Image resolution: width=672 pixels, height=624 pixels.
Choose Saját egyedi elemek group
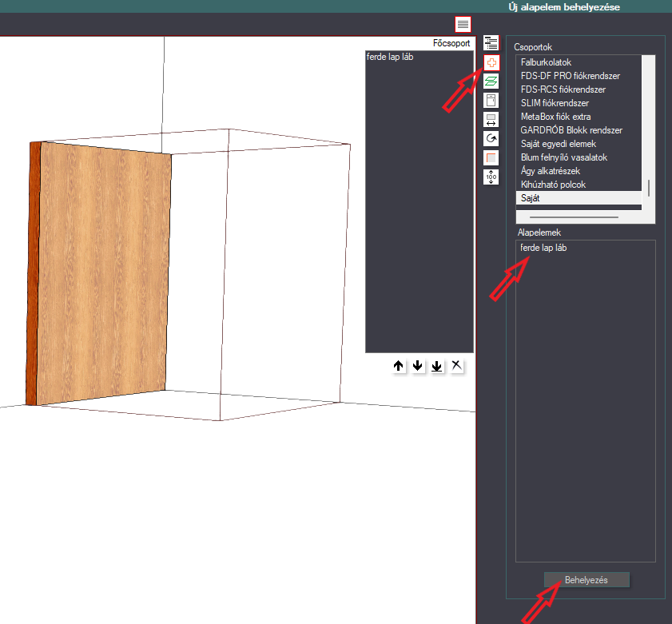coord(579,144)
